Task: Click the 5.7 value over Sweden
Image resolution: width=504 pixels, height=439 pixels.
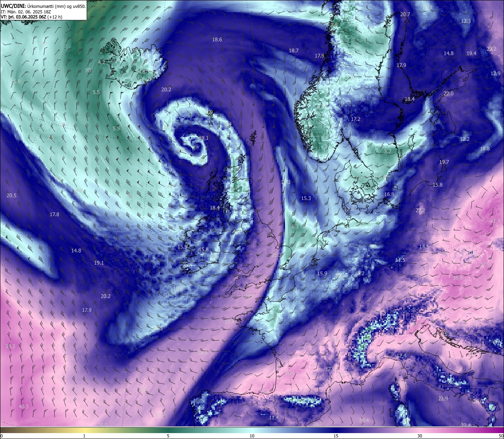Action: click(x=388, y=151)
